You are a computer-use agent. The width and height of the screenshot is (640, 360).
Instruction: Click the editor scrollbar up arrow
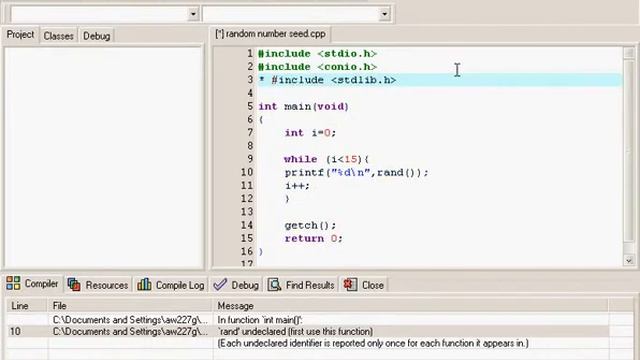point(629,53)
